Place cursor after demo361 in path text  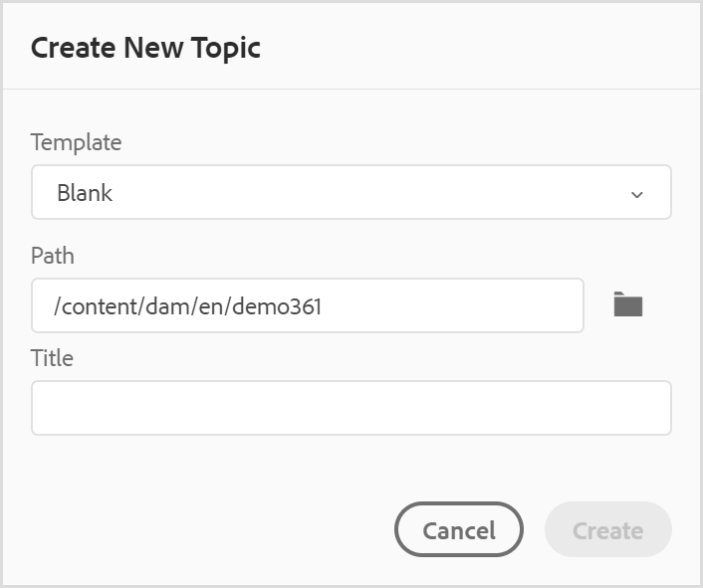323,306
